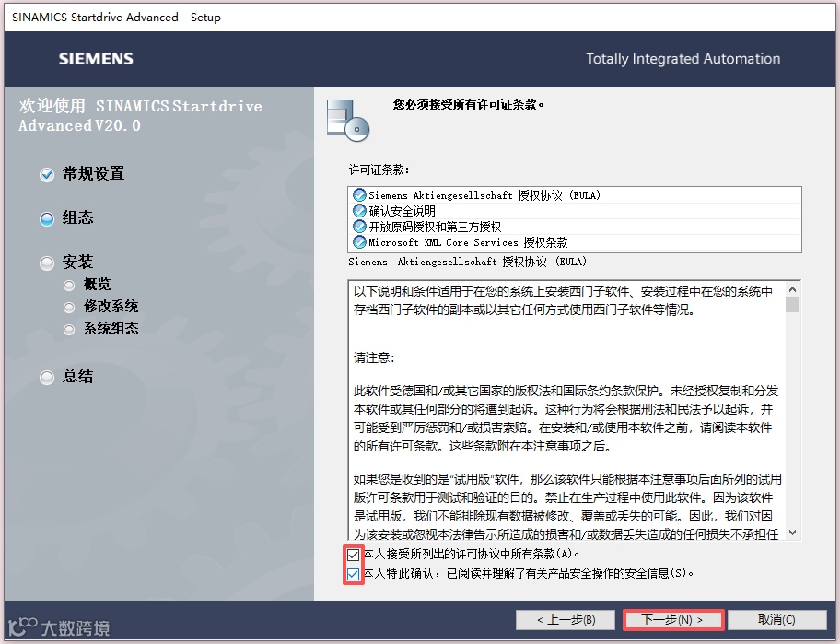The image size is (840, 644).
Task: Click inside the license agreement text area
Action: (566, 410)
